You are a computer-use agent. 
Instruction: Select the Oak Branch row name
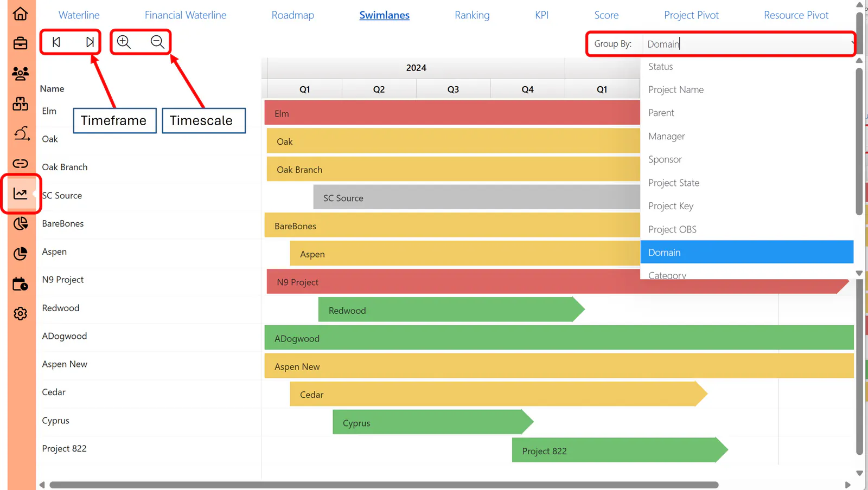(65, 167)
